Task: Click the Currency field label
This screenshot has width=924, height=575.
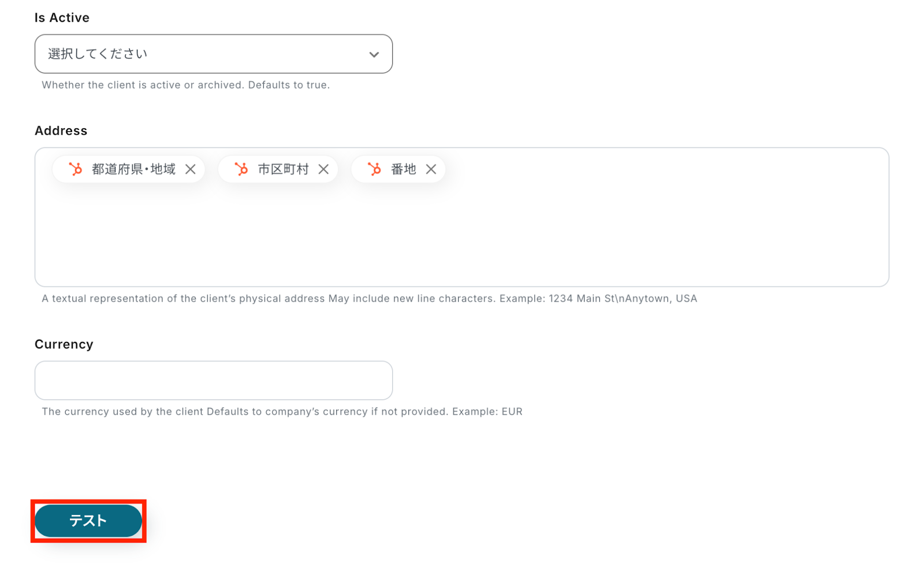Action: [64, 344]
